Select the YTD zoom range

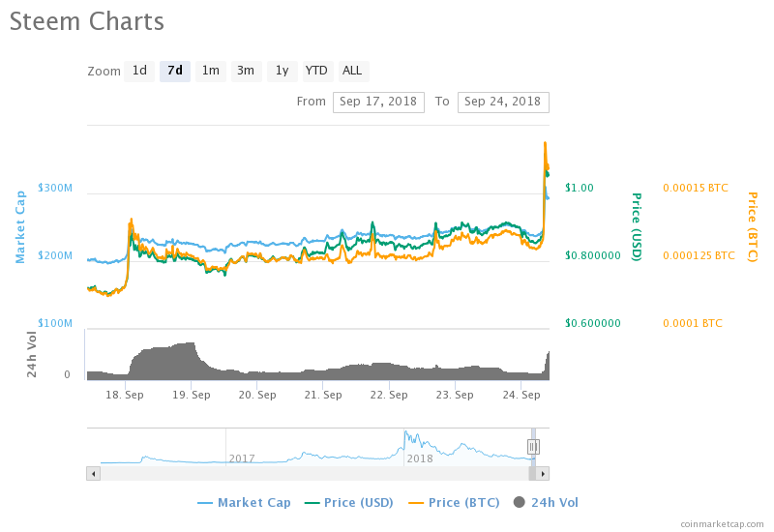coord(316,71)
